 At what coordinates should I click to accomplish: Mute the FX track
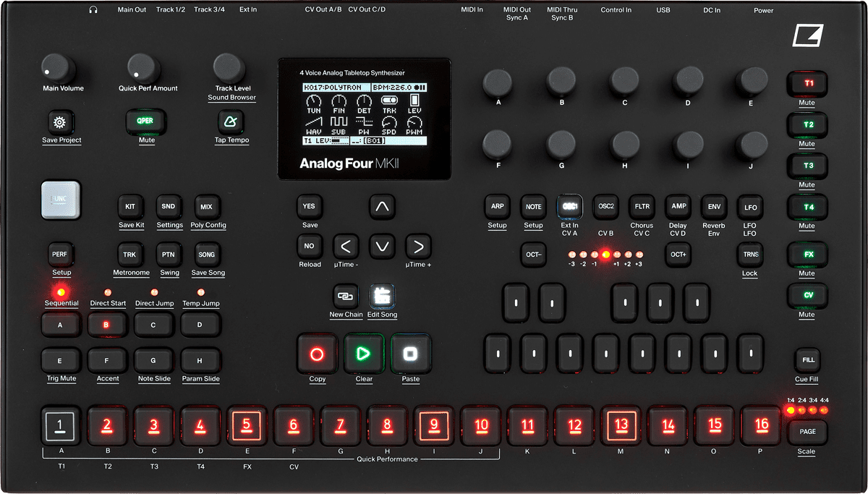tap(807, 255)
